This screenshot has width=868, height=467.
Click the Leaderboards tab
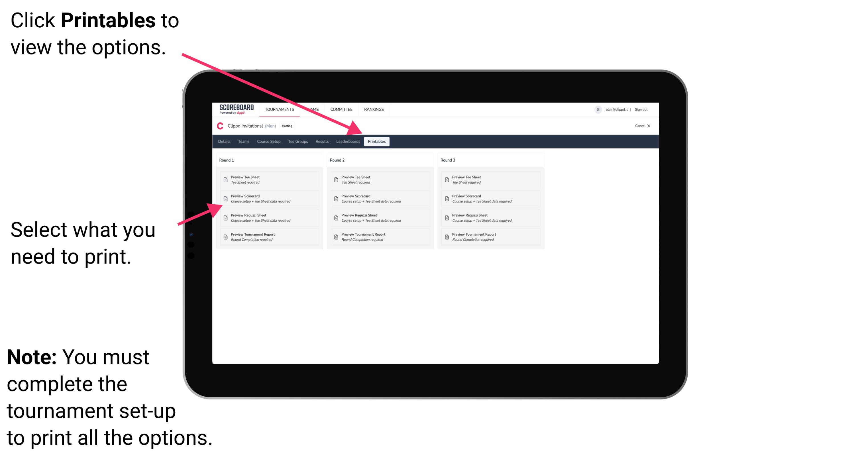347,142
